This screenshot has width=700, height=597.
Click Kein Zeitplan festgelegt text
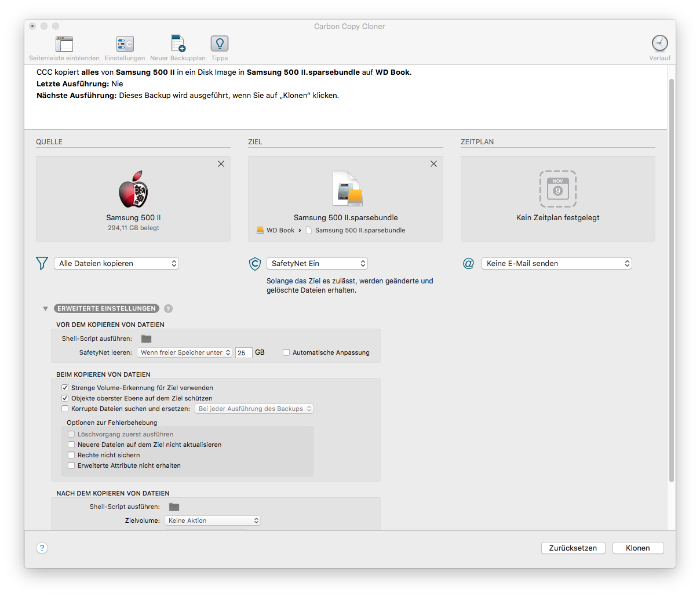click(x=558, y=218)
